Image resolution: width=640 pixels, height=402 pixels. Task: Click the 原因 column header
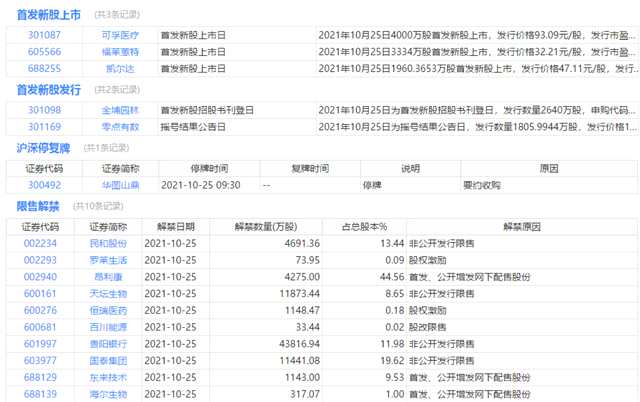549,169
